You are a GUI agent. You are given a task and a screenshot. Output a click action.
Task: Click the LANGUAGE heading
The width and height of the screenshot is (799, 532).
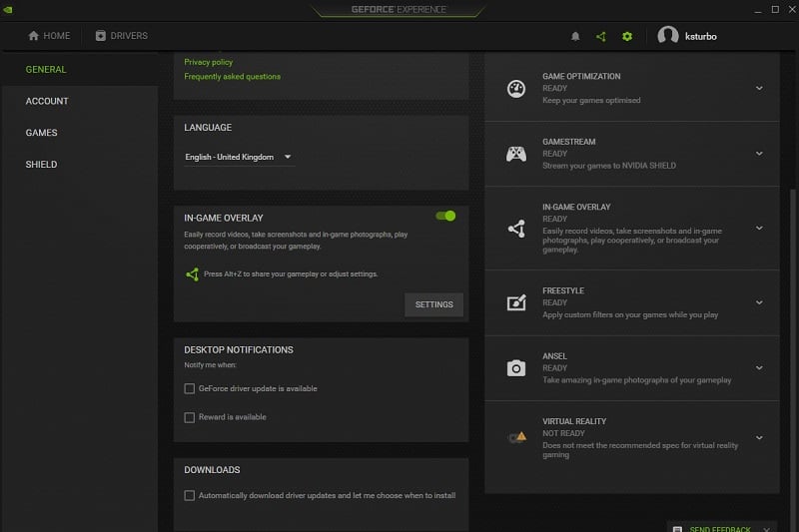[x=208, y=128]
